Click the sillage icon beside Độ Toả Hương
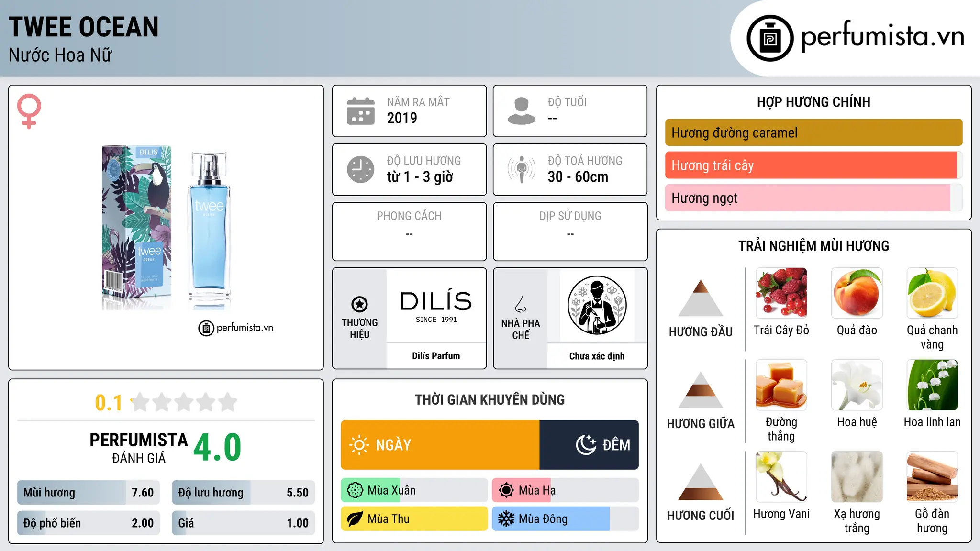980x551 pixels. tap(522, 169)
